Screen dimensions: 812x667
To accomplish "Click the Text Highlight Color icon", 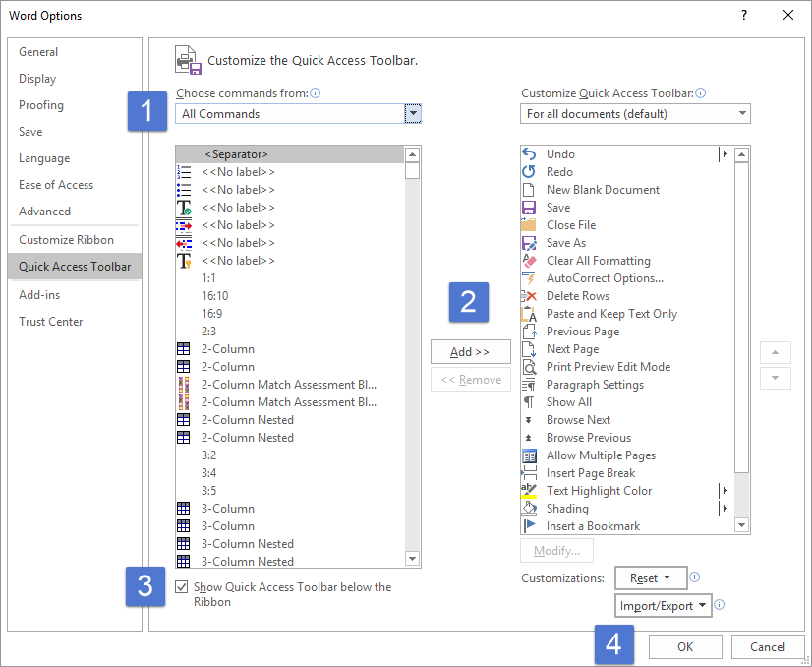I will (529, 491).
